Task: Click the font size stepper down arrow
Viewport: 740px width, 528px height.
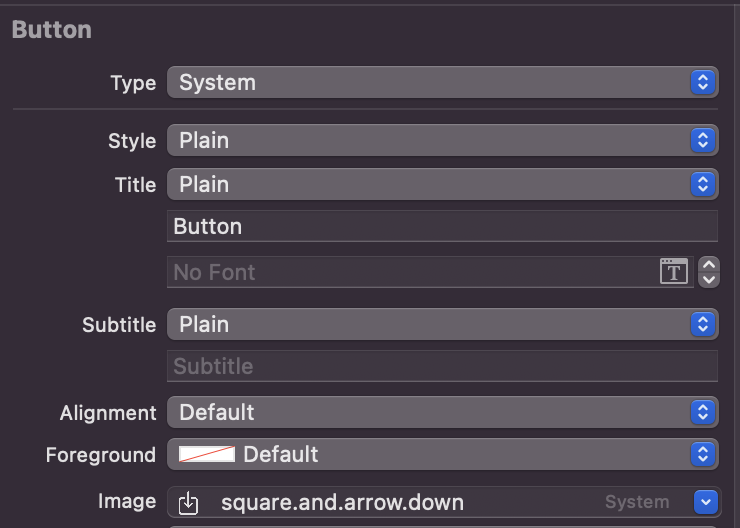Action: 709,279
